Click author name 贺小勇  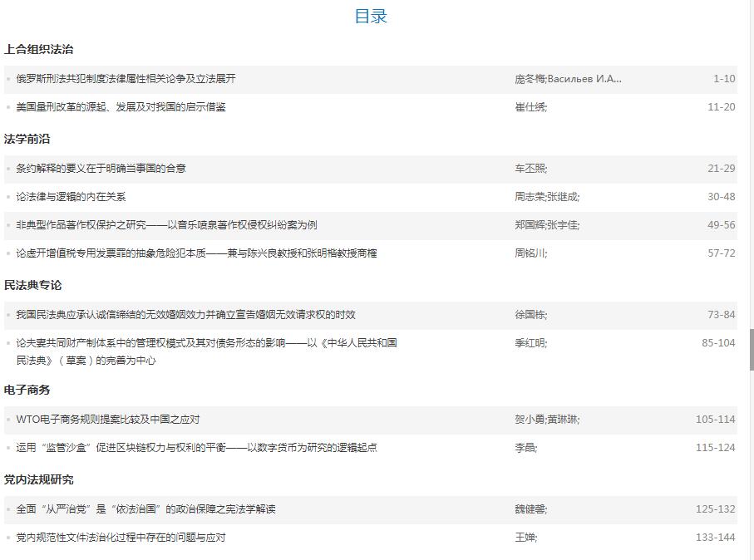530,420
